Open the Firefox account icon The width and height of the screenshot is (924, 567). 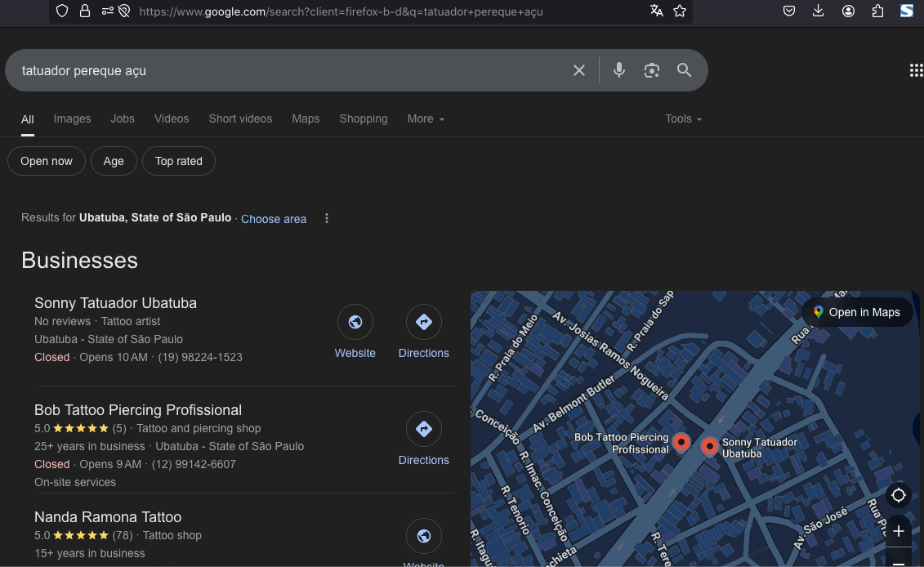click(848, 11)
